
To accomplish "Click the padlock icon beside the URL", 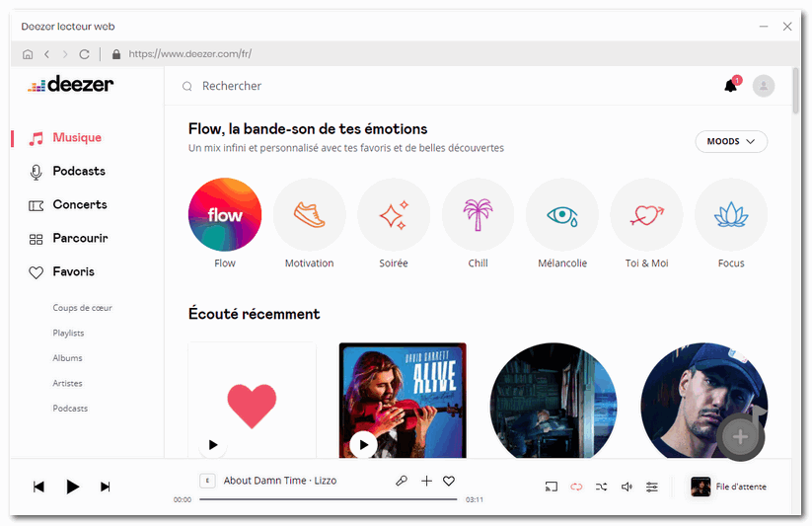I will [116, 54].
